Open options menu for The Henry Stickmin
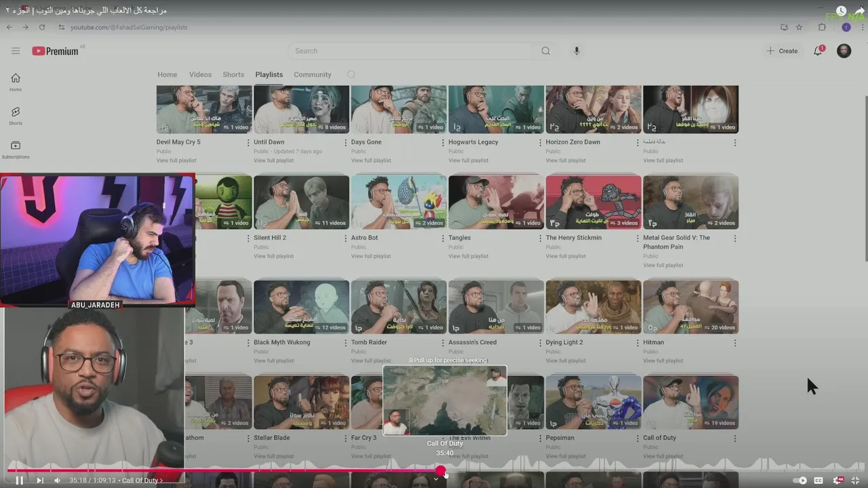 [x=637, y=238]
